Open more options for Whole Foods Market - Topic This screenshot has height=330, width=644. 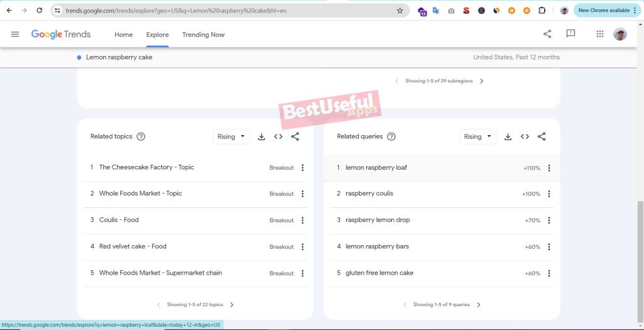303,194
